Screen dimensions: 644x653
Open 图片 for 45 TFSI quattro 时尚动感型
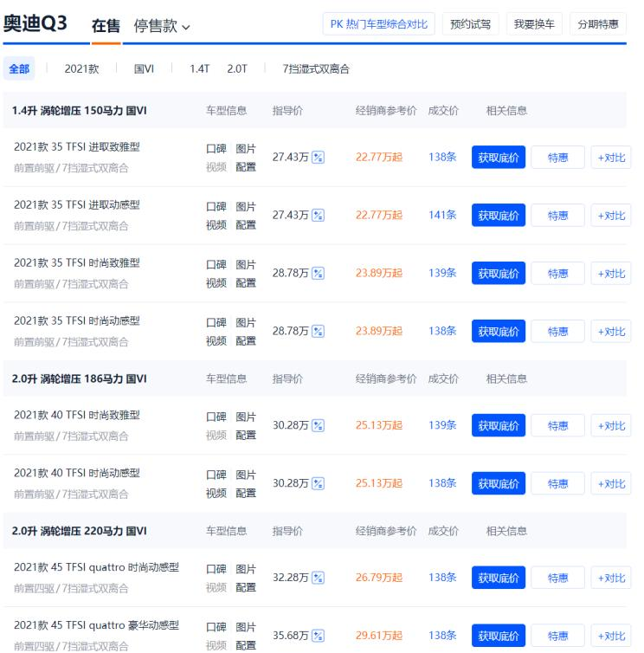pyautogui.click(x=246, y=568)
